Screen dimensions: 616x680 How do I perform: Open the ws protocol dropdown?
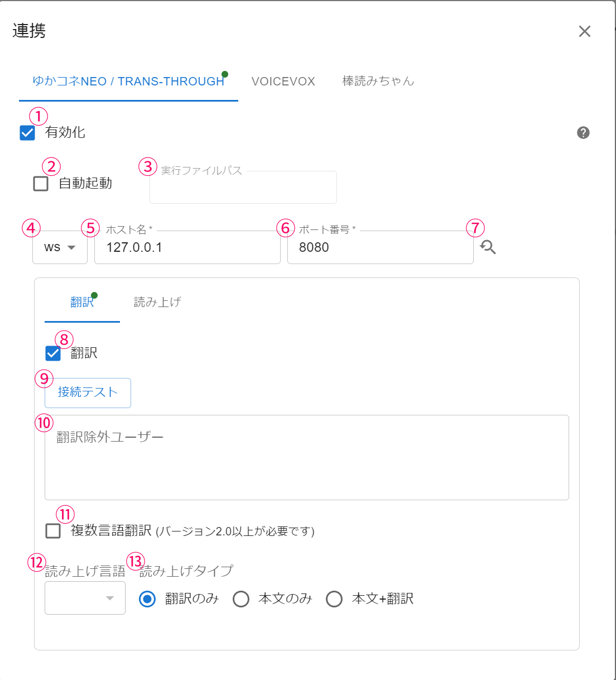tap(60, 247)
